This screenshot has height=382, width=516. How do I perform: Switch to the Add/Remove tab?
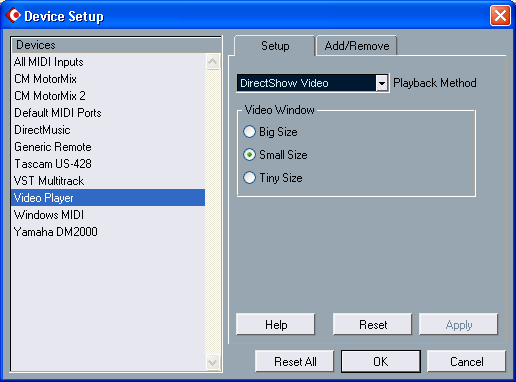pyautogui.click(x=357, y=46)
